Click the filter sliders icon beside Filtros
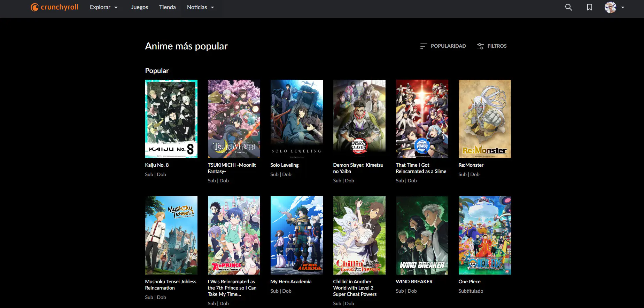644x308 pixels. (x=481, y=46)
